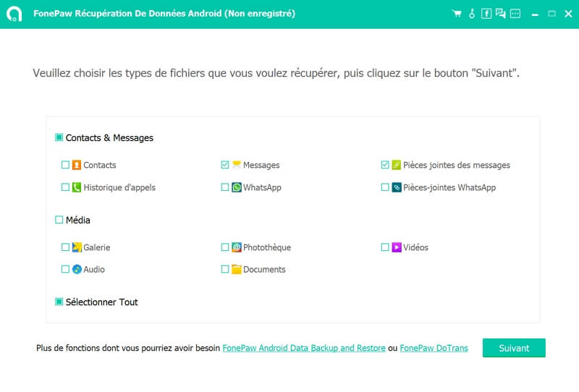Click the orange Contacts icon
The height and width of the screenshot is (392, 579).
77,165
